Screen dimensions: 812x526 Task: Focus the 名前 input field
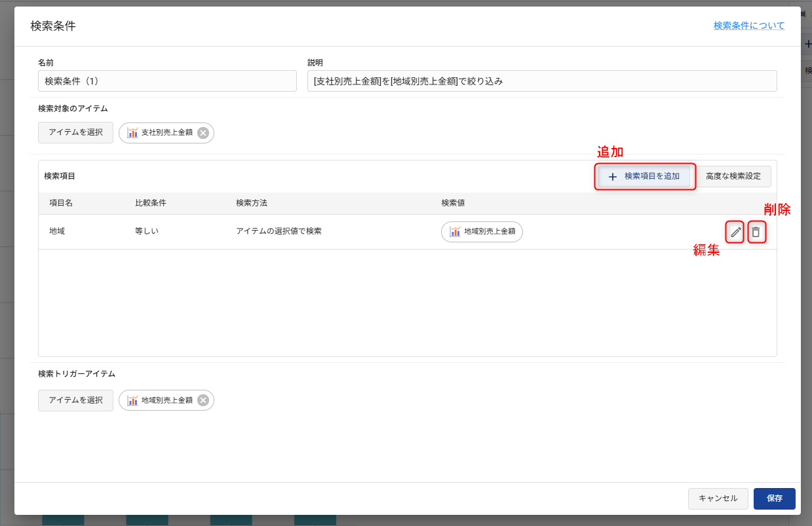click(167, 81)
